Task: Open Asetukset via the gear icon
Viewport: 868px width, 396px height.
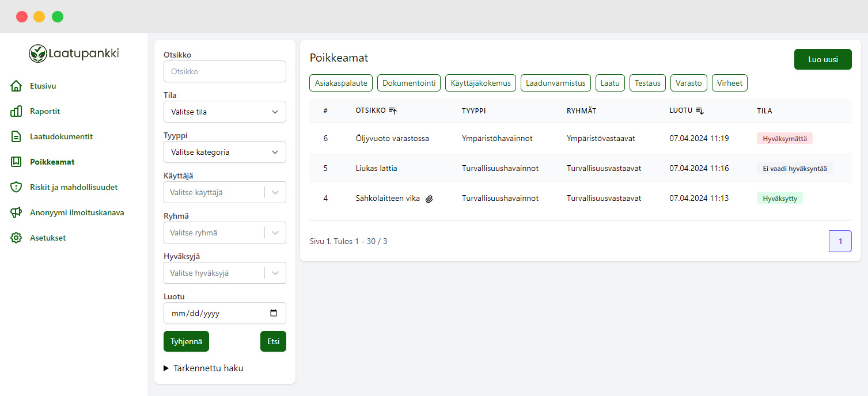Action: [16, 238]
